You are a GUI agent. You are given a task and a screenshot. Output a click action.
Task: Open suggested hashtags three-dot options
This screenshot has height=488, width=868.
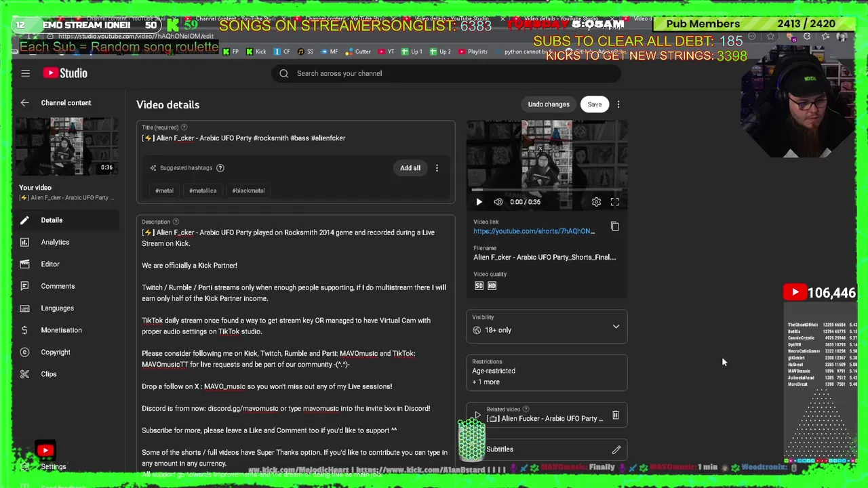(437, 168)
